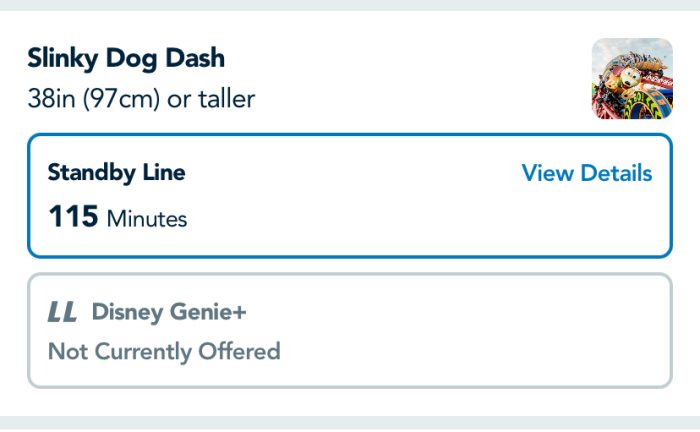Tap the Standby Line heading

[x=116, y=172]
